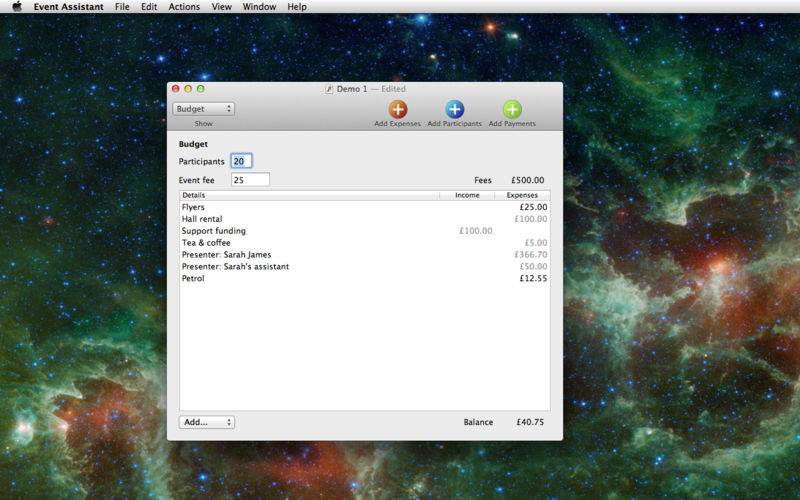Open the Edit menu
800x500 pixels.
[x=149, y=7]
